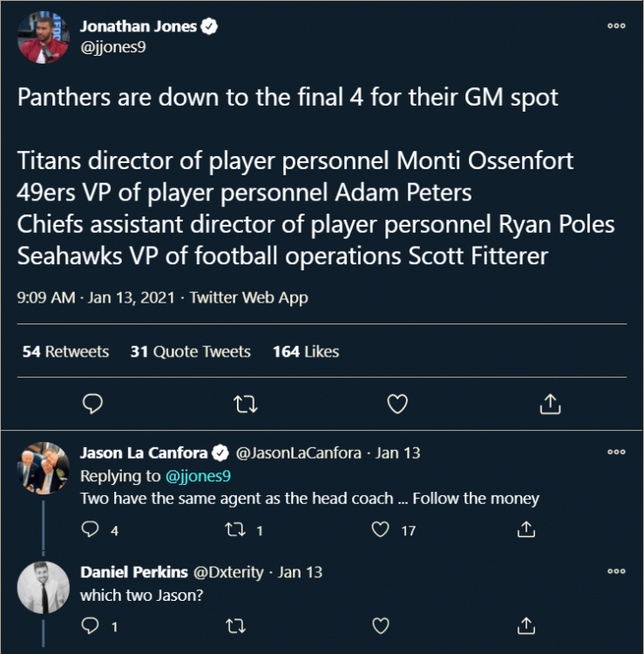The width and height of the screenshot is (644, 654).
Task: Retweet Jason La Canfora's reply
Action: pyautogui.click(x=235, y=529)
